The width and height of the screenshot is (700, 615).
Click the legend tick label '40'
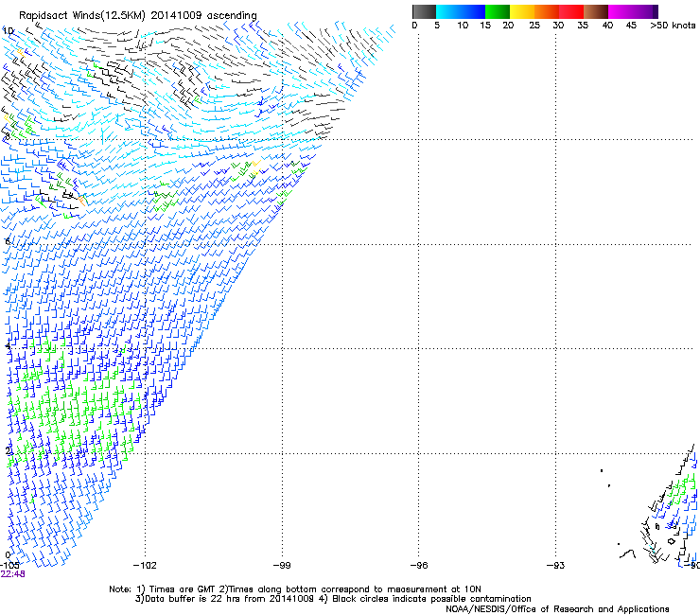[x=607, y=26]
